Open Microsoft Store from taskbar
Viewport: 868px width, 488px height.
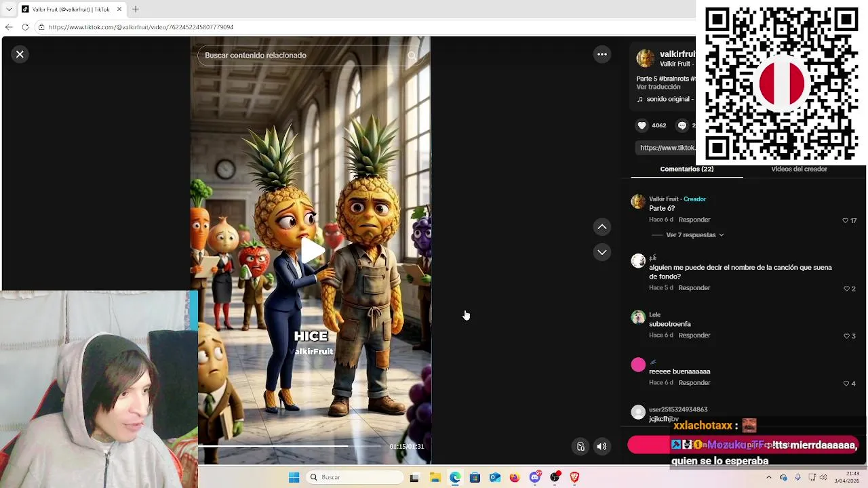(475, 478)
